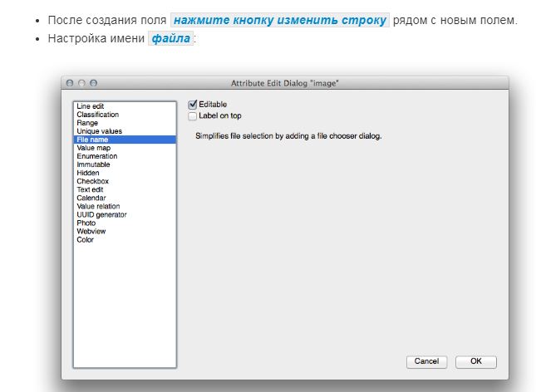
Task: Select Line edit widget type
Action: click(125, 106)
